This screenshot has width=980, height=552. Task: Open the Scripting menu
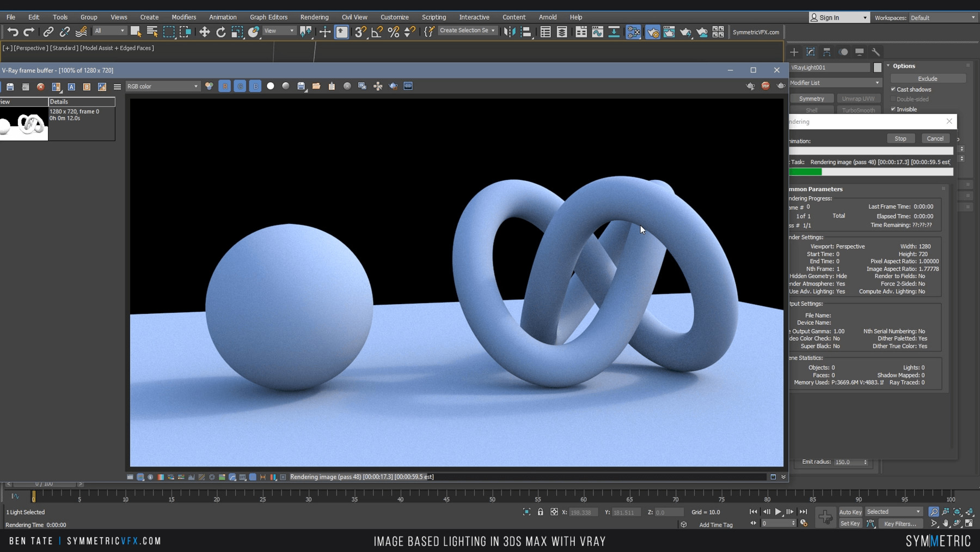433,17
